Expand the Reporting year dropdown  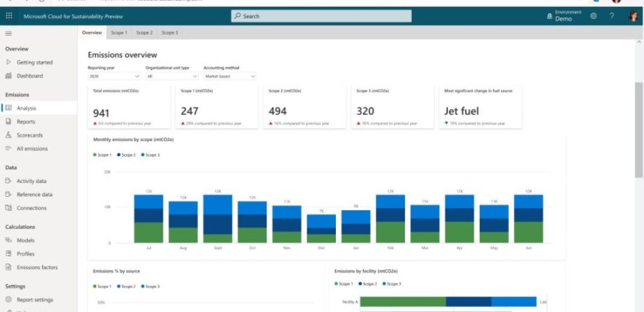click(x=114, y=76)
